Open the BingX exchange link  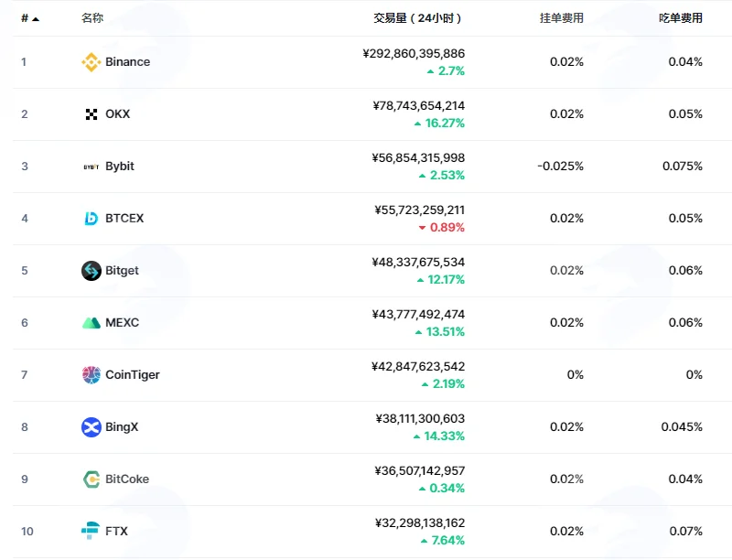click(122, 427)
